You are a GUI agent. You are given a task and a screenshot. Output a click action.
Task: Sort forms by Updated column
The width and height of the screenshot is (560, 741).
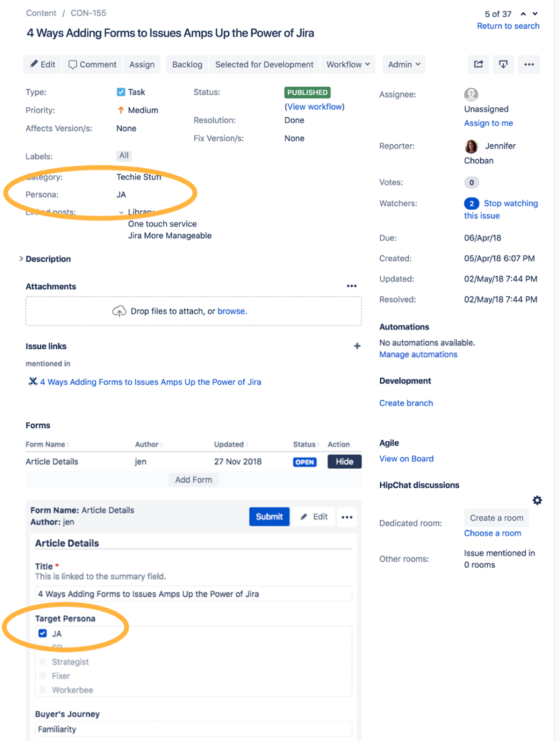[x=231, y=444]
